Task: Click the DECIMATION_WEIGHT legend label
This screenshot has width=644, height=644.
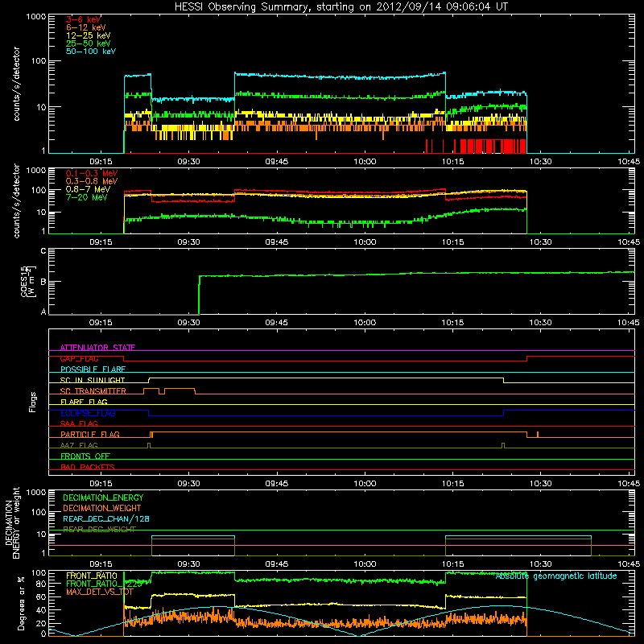Action: pyautogui.click(x=102, y=509)
